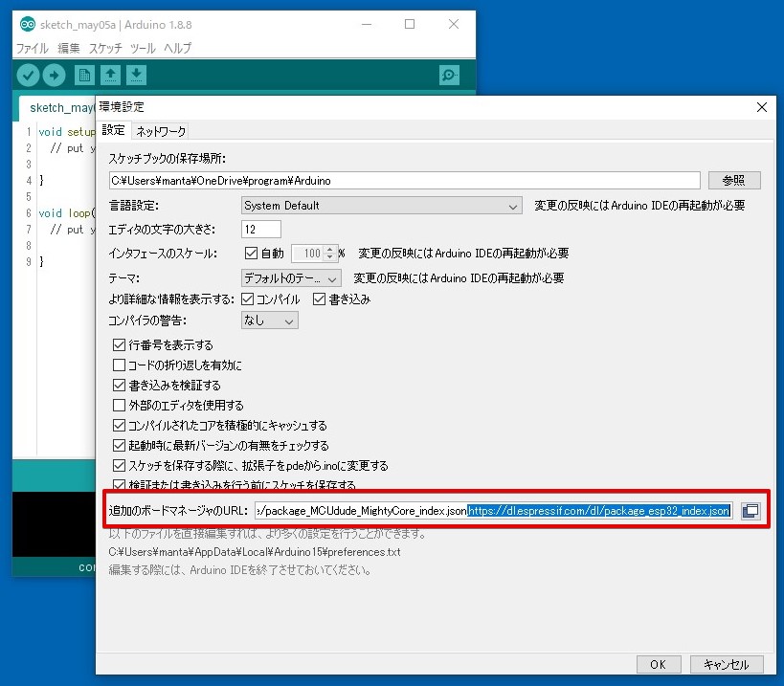Click the additional board manager URL field

pos(494,511)
